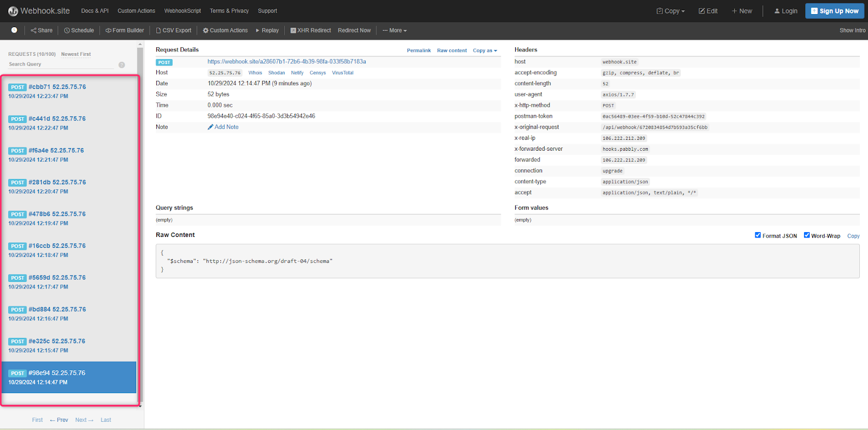Screen dimensions: 868x430
Task: Click the Replay button
Action: pyautogui.click(x=267, y=30)
